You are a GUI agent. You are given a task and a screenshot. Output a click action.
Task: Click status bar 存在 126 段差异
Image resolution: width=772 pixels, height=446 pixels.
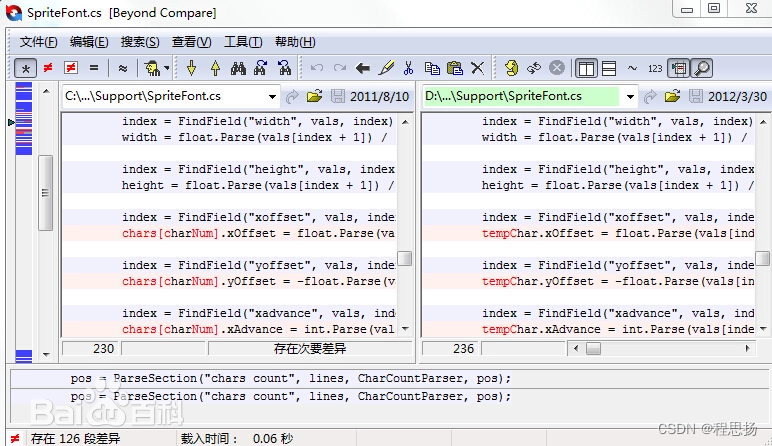pyautogui.click(x=75, y=439)
